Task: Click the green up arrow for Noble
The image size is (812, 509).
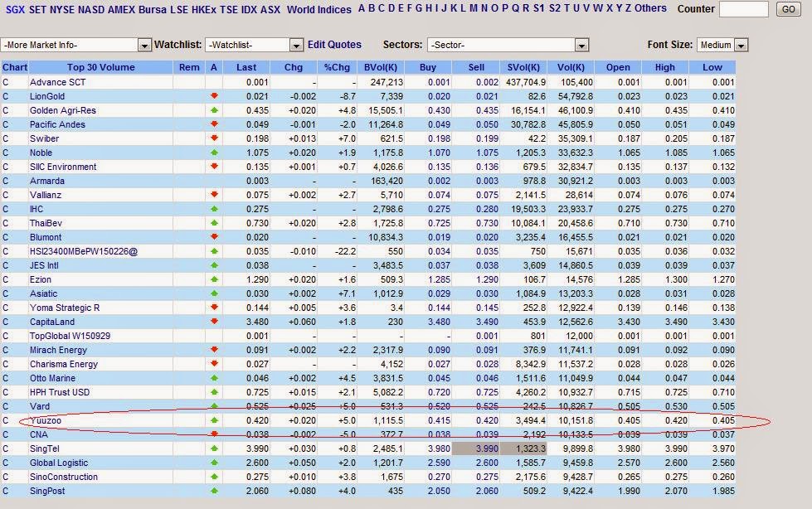Action: (x=214, y=153)
